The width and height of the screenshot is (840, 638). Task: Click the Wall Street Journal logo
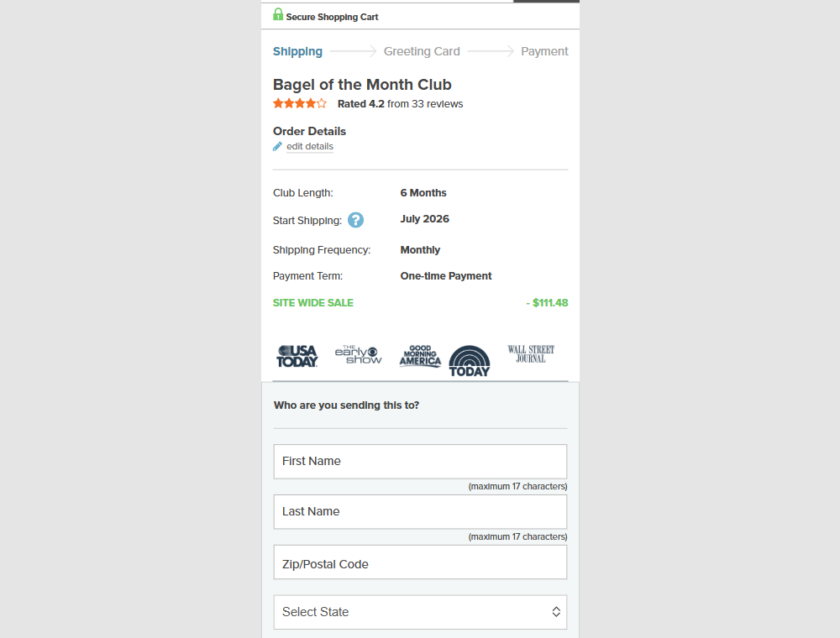coord(531,354)
